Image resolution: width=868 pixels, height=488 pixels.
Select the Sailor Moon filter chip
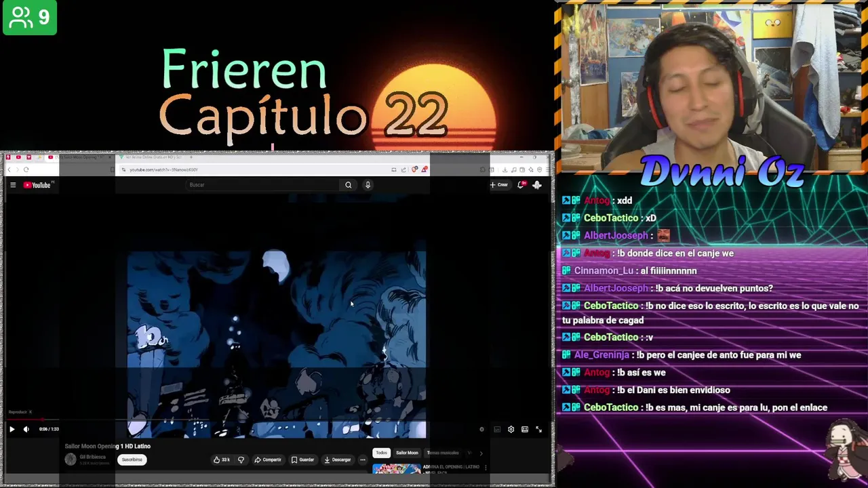[x=407, y=453]
